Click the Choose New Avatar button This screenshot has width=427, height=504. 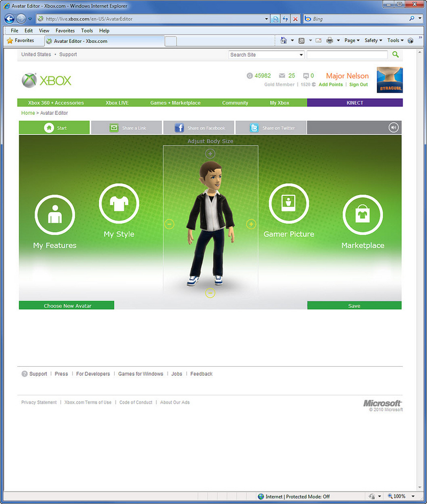(67, 305)
